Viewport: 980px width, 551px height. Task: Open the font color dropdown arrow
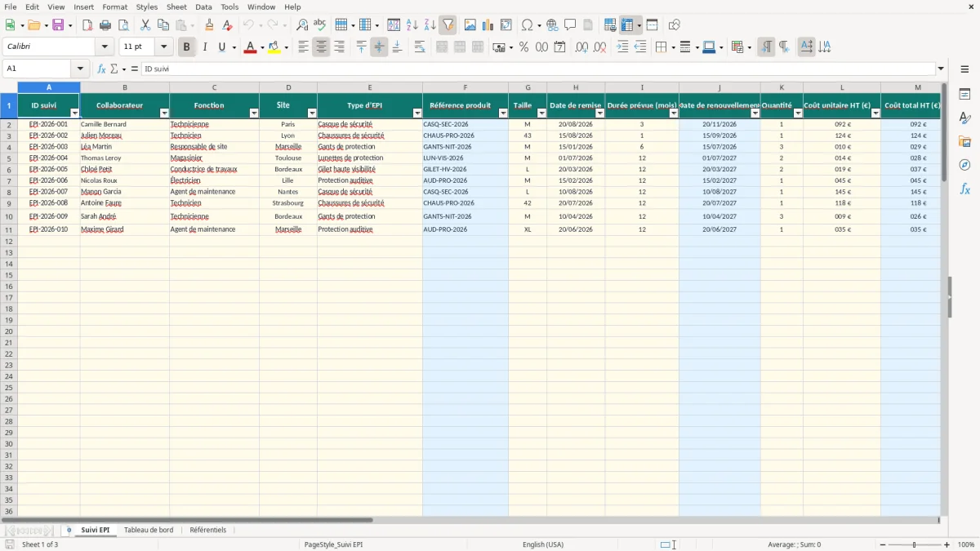click(x=261, y=47)
